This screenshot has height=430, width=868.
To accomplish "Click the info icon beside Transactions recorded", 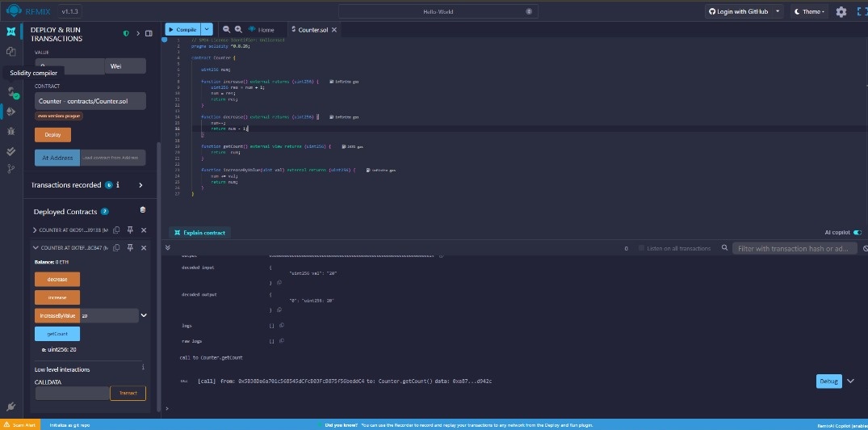I will click(x=118, y=184).
